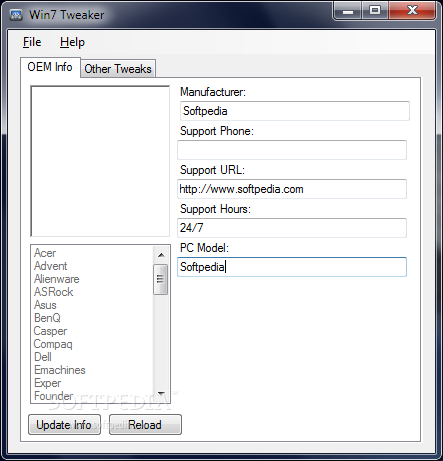443x461 pixels.
Task: Open the Help menu
Action: tap(72, 42)
